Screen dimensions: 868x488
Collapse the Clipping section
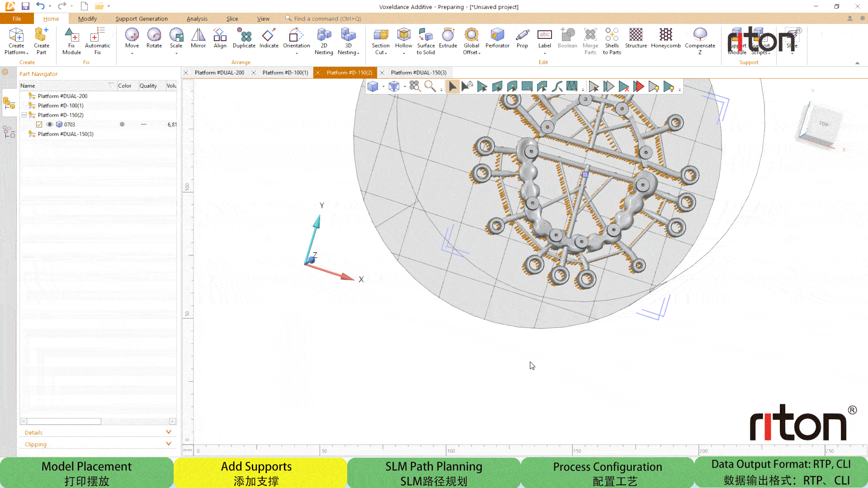[169, 444]
